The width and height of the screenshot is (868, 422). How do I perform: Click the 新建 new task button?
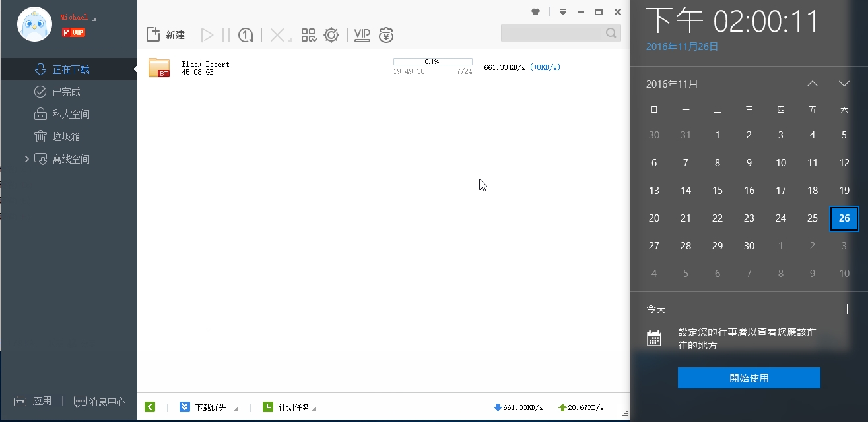tap(166, 35)
